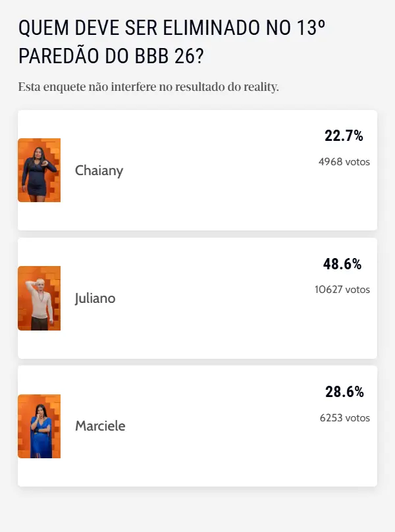The image size is (395, 532).
Task: Select Chaiany's photo thumbnail
Action: coord(39,170)
